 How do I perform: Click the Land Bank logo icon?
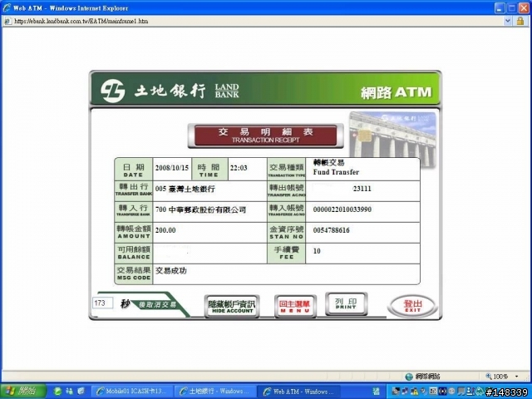113,91
